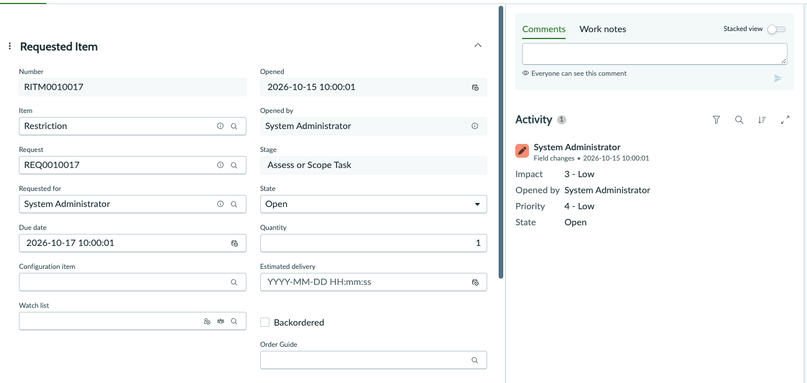The height and width of the screenshot is (383, 807).
Task: Collapse the Requested Item section
Action: pyautogui.click(x=478, y=45)
